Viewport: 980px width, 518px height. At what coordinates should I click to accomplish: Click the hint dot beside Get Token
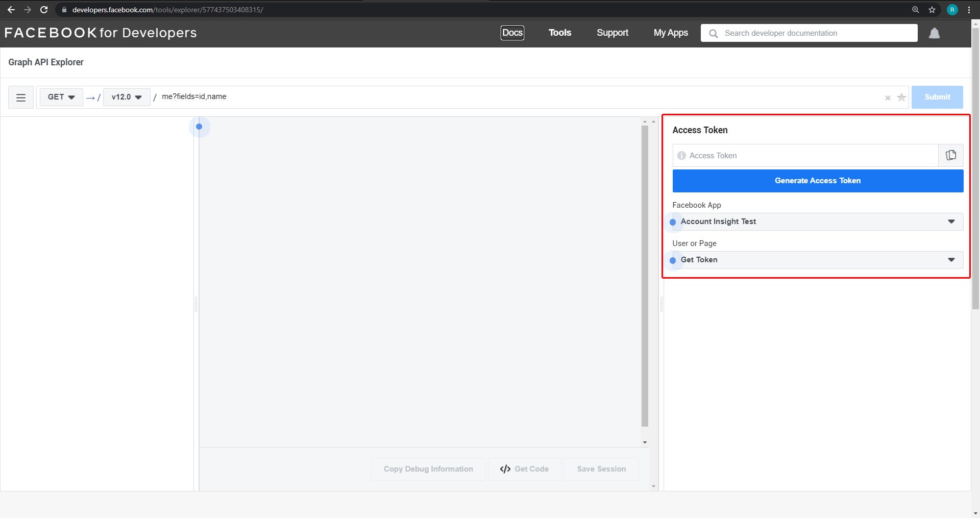click(673, 260)
